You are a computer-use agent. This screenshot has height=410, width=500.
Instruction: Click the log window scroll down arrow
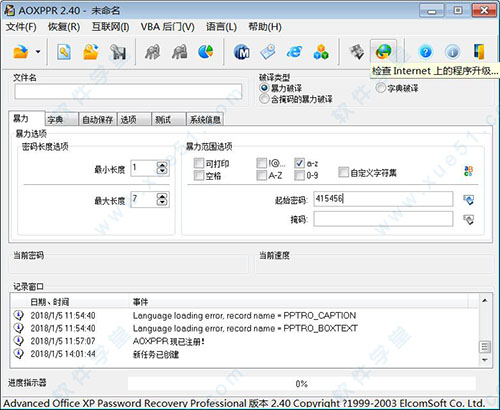click(x=485, y=360)
